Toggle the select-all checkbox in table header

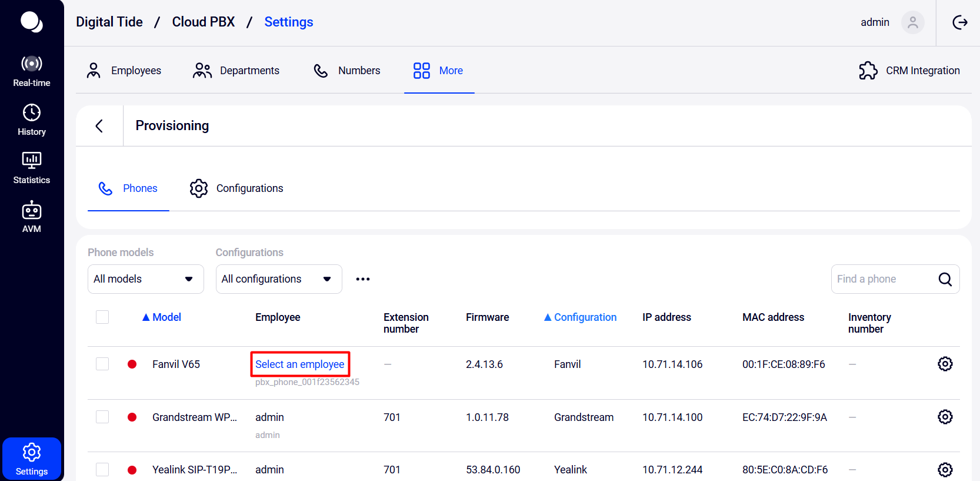tap(102, 317)
